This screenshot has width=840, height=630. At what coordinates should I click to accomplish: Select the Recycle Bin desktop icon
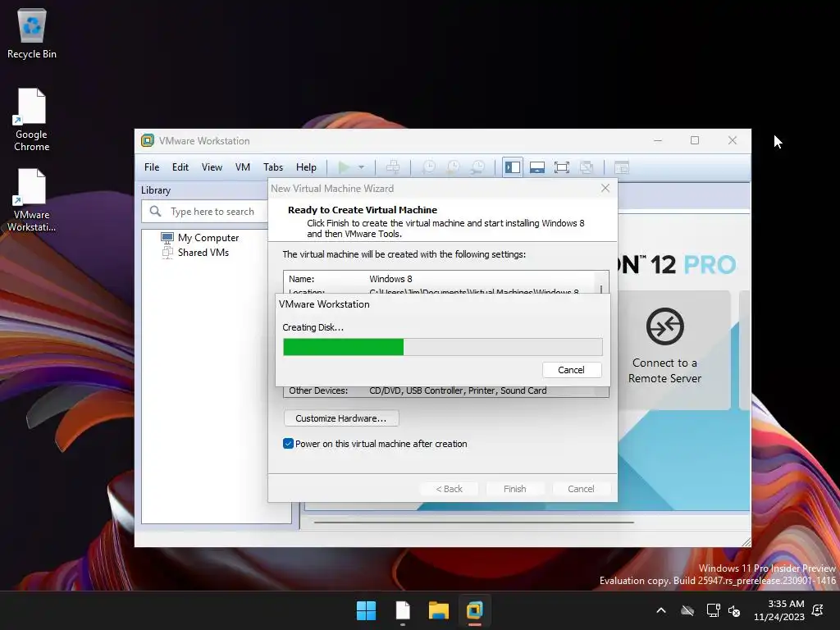(32, 33)
